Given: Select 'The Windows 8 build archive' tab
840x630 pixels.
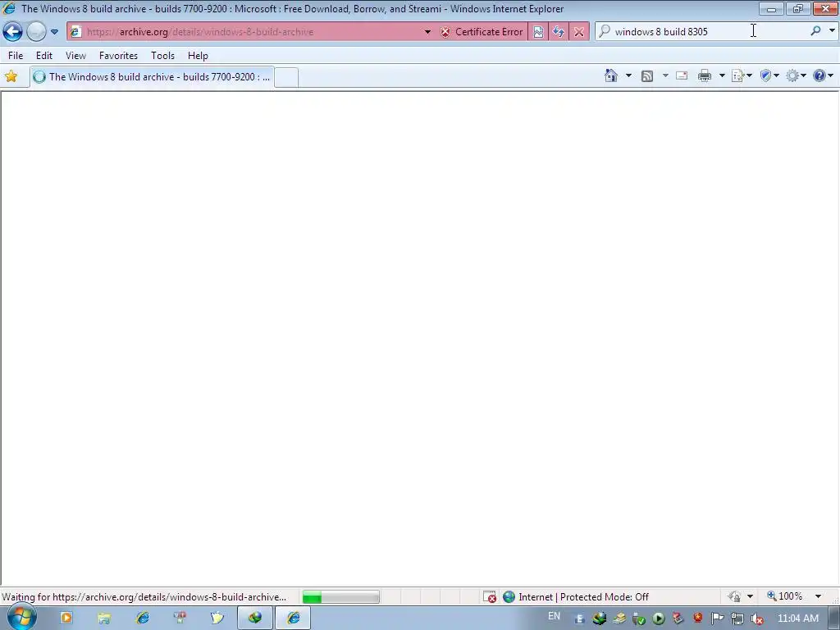Looking at the screenshot, I should click(x=152, y=77).
